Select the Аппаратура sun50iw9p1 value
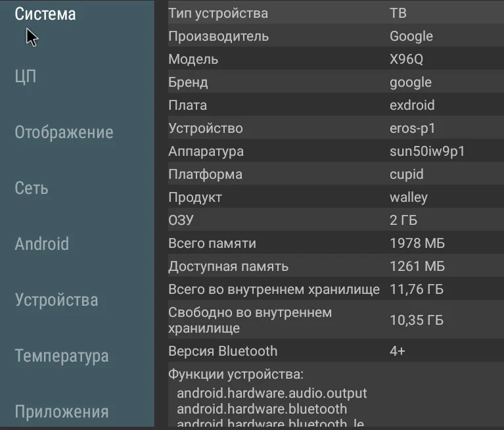The height and width of the screenshot is (430, 504). 427,151
